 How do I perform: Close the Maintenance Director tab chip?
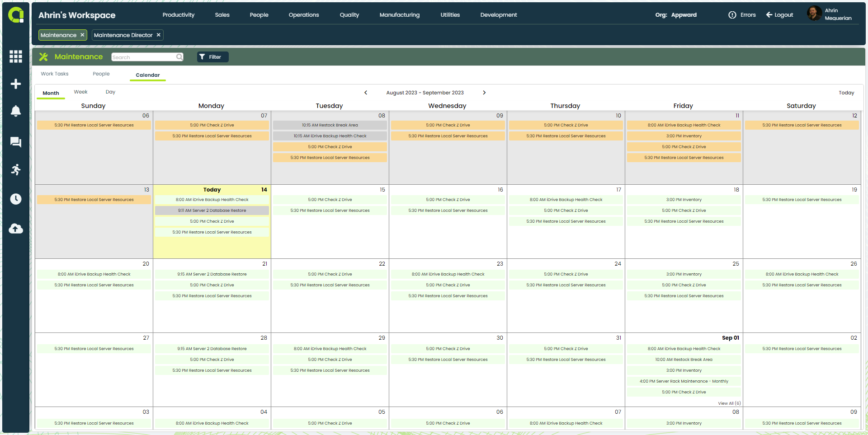pos(159,35)
